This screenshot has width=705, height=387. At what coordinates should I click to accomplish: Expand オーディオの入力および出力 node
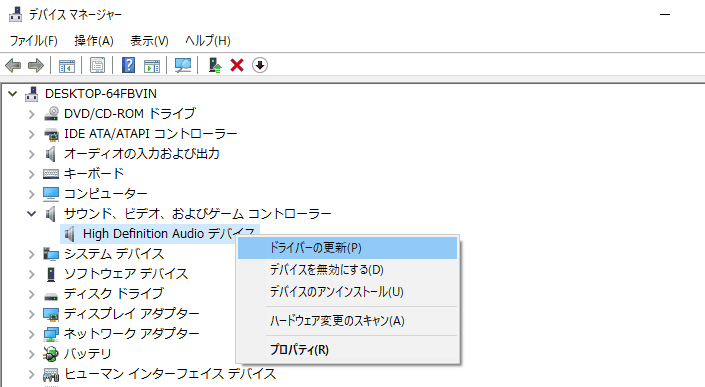pyautogui.click(x=31, y=154)
